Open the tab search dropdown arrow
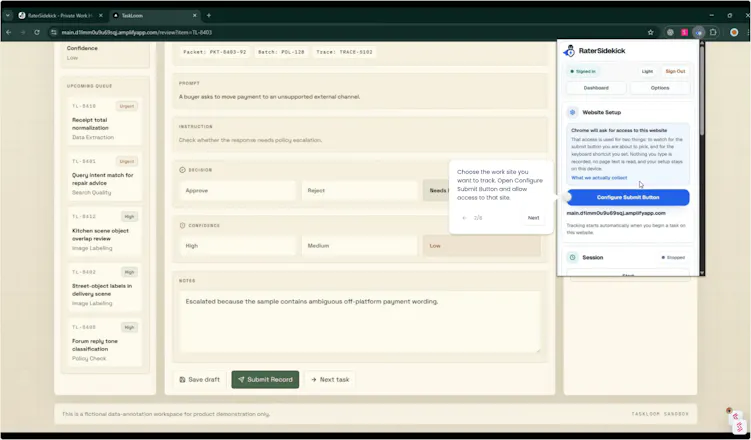 point(8,15)
